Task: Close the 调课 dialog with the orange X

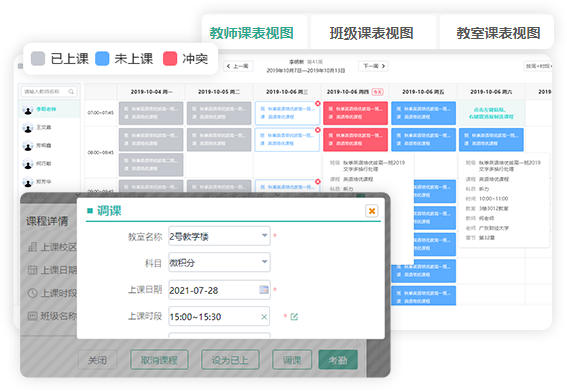Action: (x=372, y=211)
